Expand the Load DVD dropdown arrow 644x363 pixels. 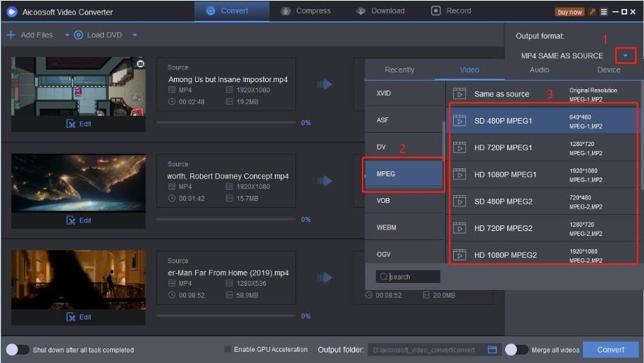[135, 35]
